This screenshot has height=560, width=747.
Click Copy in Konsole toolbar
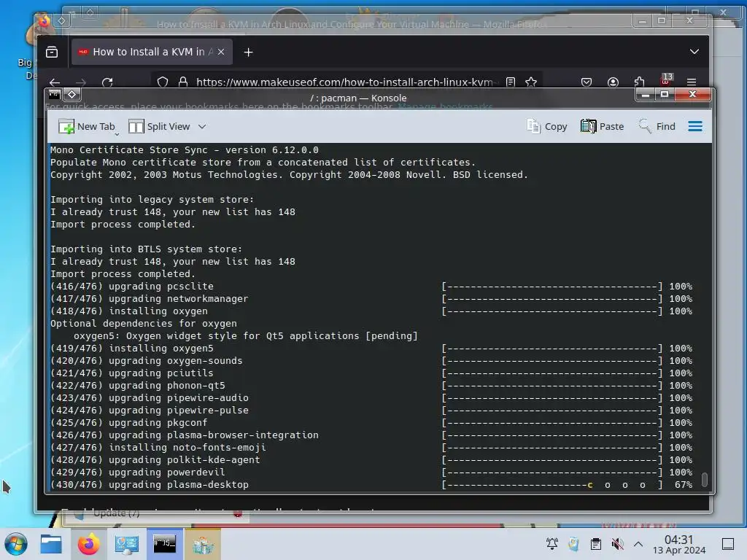click(547, 127)
